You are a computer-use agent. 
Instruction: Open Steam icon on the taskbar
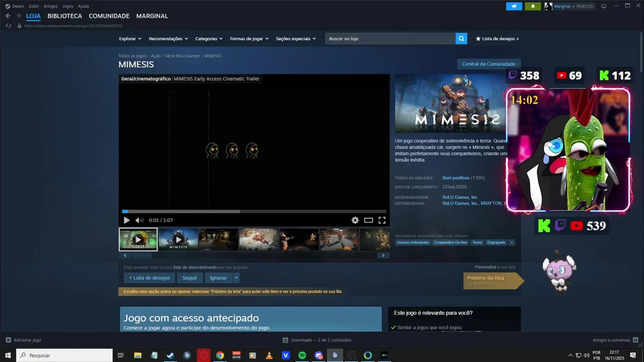(171, 355)
